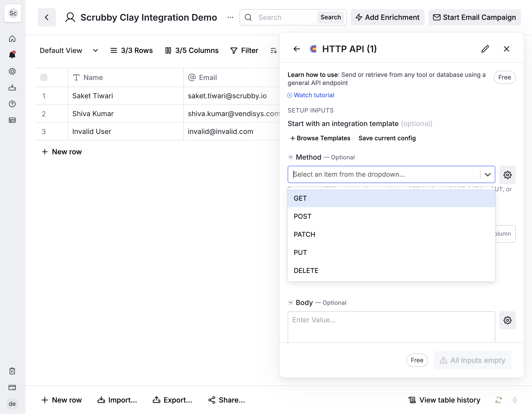Image resolution: width=532 pixels, height=414 pixels.
Task: Click the download tray sidebar icon
Action: 12,88
